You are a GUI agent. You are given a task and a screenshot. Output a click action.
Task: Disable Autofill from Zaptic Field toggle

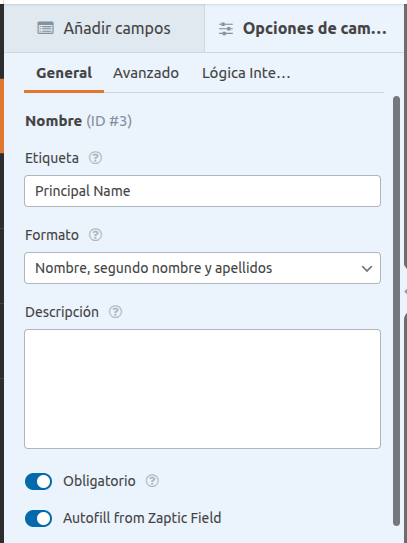click(38, 518)
